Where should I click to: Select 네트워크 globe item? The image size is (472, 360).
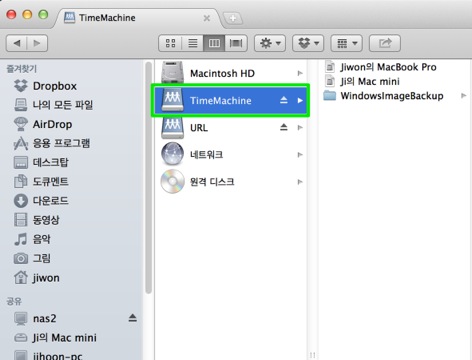tap(231, 154)
